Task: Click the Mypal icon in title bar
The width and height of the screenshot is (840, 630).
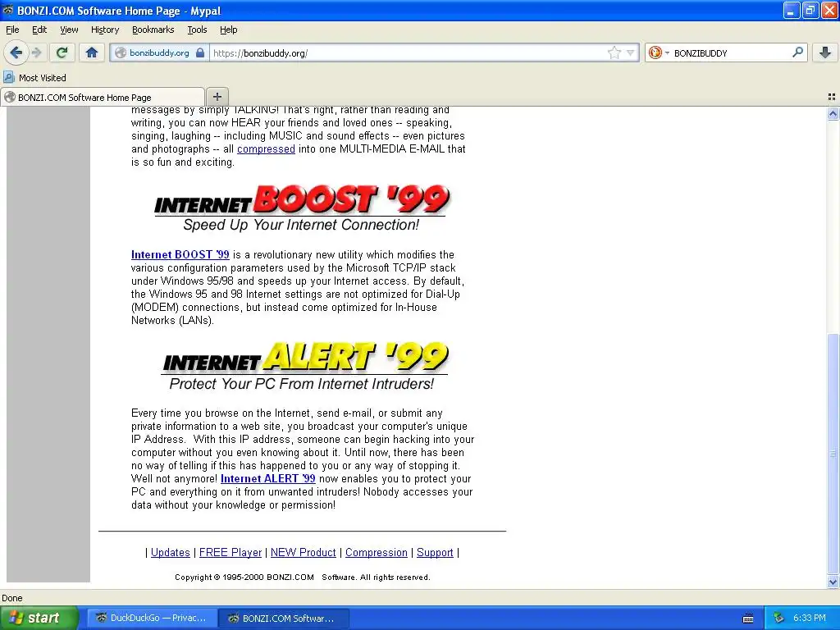Action: point(8,10)
